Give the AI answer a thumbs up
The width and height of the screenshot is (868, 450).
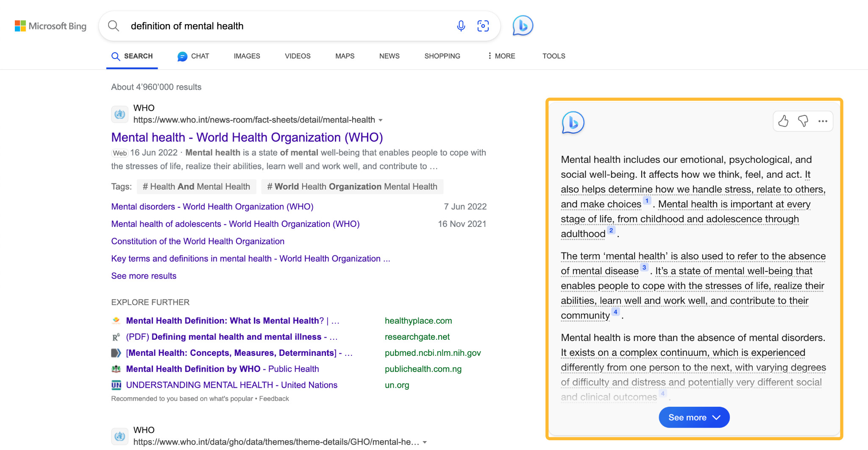pyautogui.click(x=784, y=121)
